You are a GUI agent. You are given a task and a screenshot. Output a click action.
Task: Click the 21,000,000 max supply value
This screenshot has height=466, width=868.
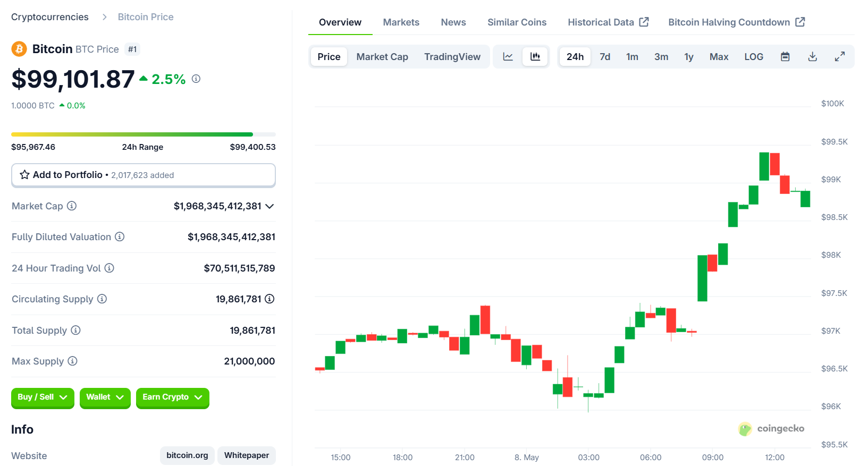[249, 361]
